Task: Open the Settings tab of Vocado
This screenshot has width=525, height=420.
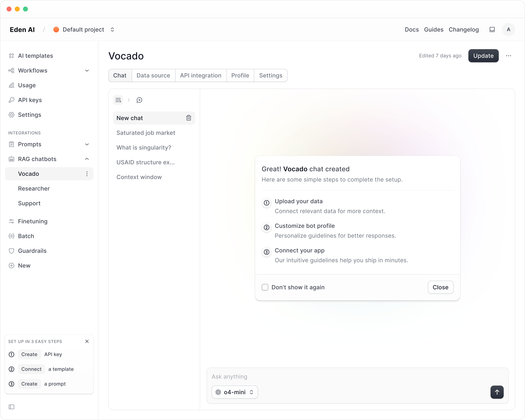Action: pos(271,75)
